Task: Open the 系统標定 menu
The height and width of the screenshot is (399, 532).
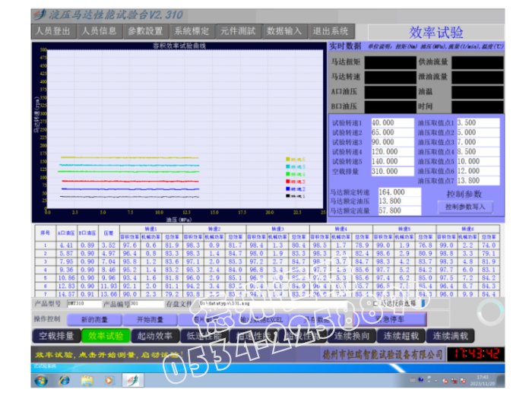Action: (192, 31)
